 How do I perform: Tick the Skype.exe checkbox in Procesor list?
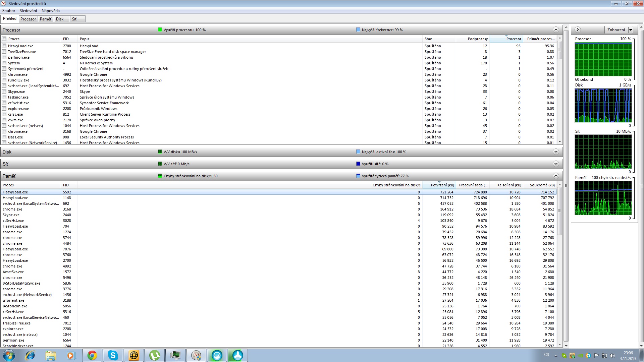click(4, 92)
